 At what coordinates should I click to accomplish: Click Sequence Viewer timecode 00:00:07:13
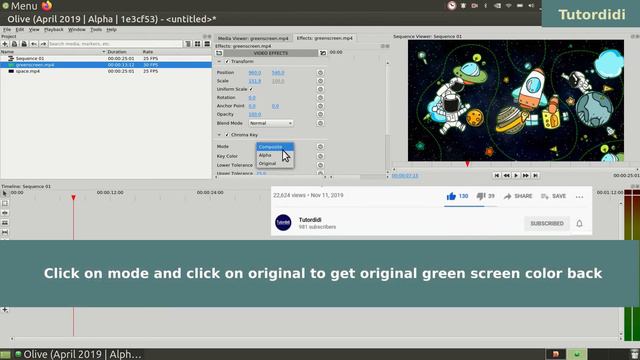point(405,176)
